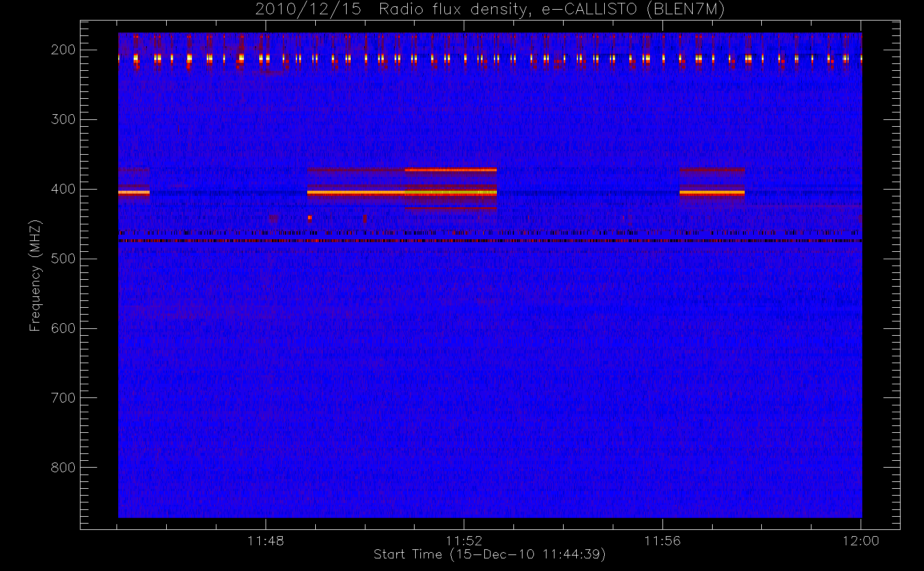Click the 11:56 time tick label

[662, 541]
